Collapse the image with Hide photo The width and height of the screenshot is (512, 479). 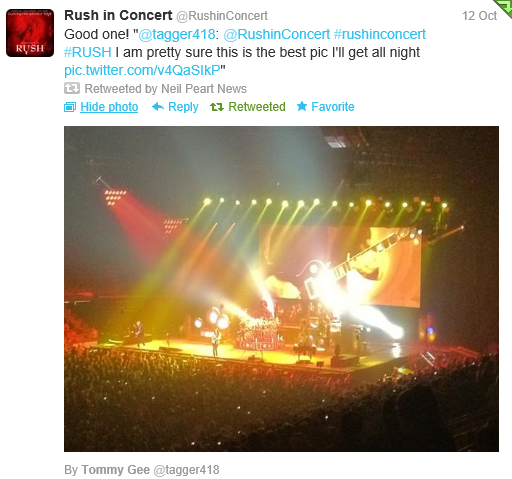click(109, 107)
